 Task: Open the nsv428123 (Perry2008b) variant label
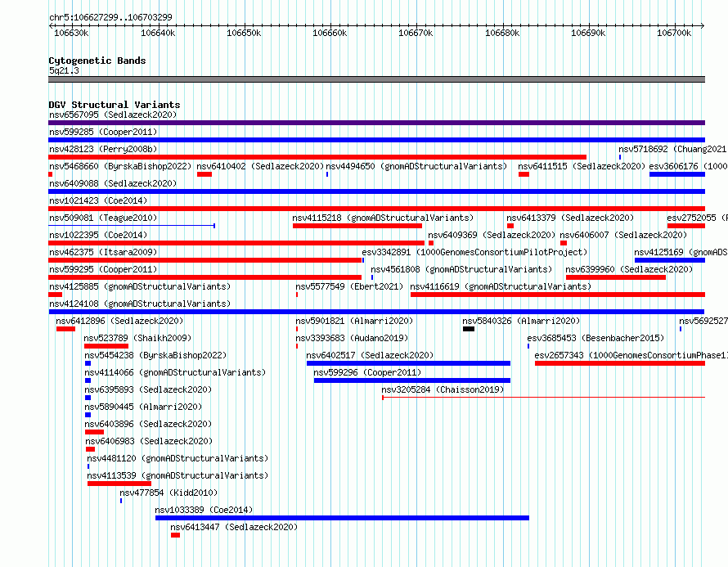pyautogui.click(x=103, y=149)
